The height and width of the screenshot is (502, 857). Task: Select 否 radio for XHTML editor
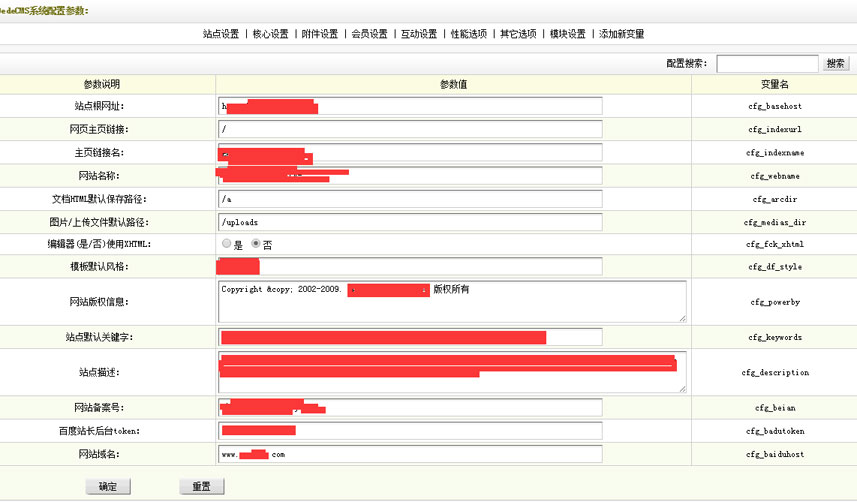click(x=255, y=244)
